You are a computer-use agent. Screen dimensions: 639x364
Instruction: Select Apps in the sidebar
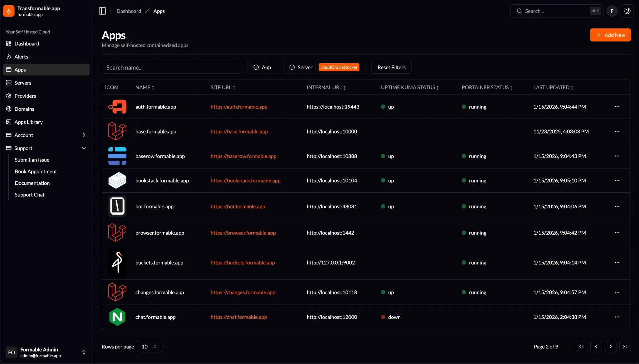(x=46, y=70)
